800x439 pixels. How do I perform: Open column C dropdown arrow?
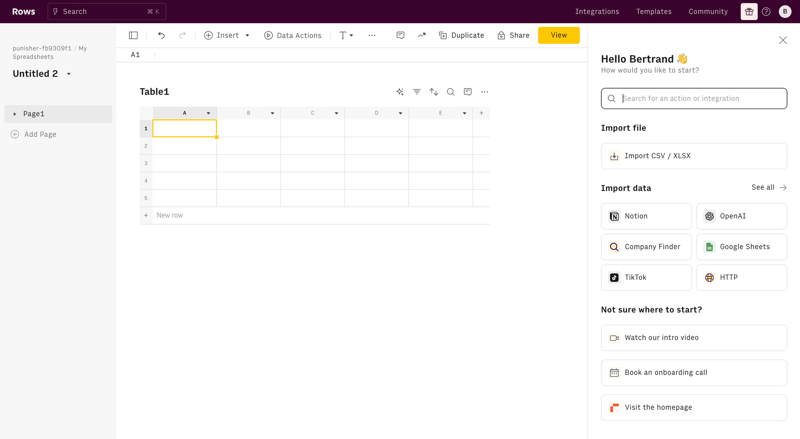[336, 113]
